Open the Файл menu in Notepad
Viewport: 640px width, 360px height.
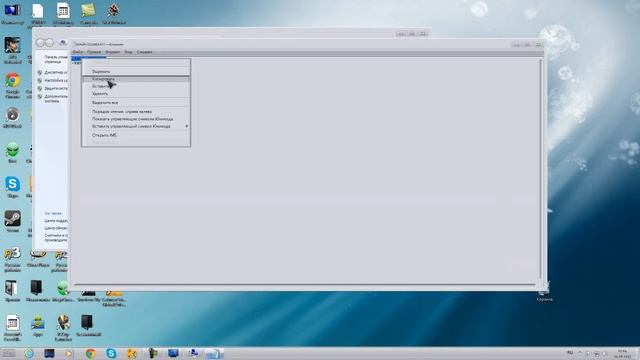tap(78, 52)
